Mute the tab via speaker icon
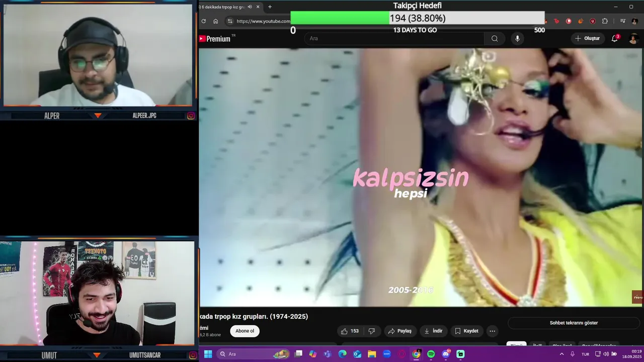Image resolution: width=644 pixels, height=362 pixels. tap(250, 7)
